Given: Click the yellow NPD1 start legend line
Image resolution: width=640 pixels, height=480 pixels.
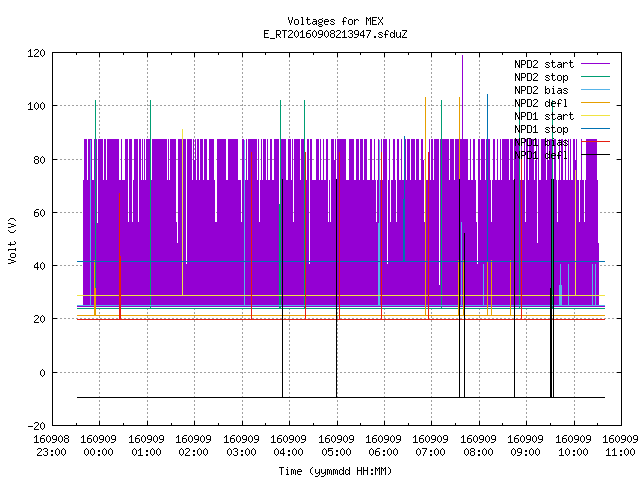Looking at the screenshot, I should (x=596, y=116).
